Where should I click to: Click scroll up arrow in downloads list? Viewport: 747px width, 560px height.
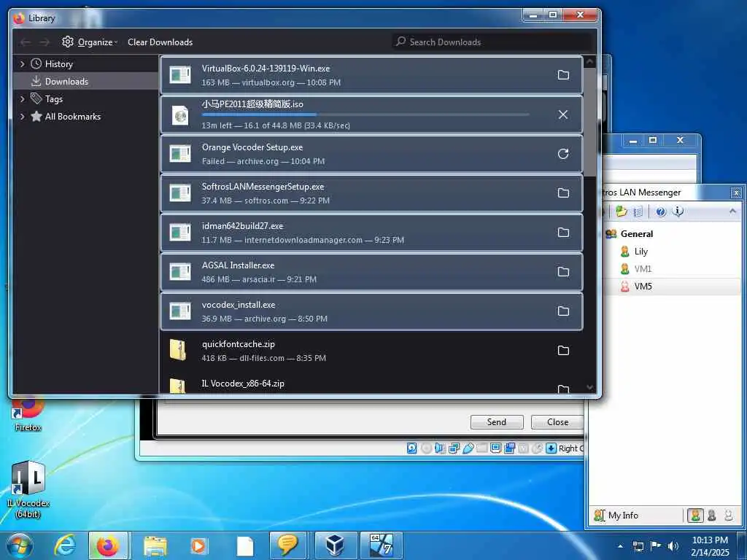589,62
